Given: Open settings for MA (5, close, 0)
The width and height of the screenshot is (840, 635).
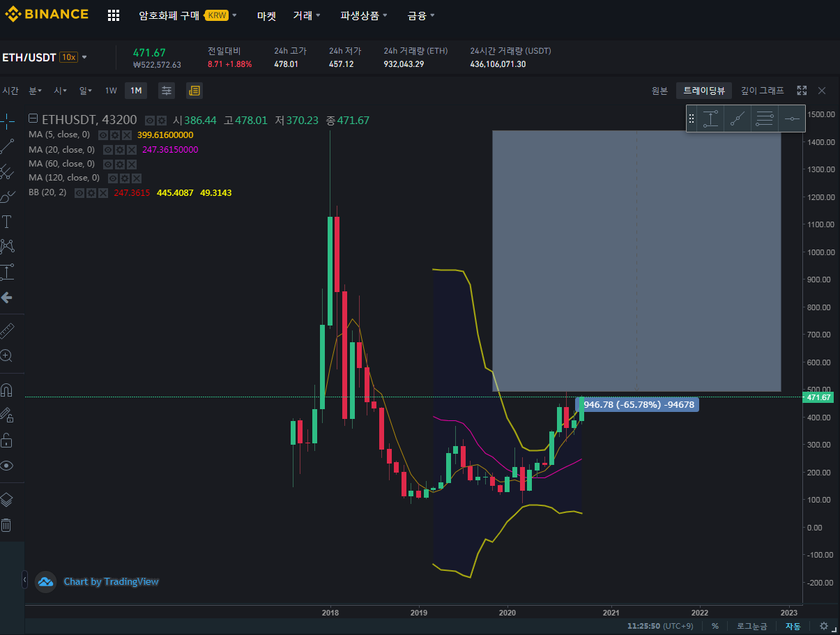Looking at the screenshot, I should coord(115,135).
